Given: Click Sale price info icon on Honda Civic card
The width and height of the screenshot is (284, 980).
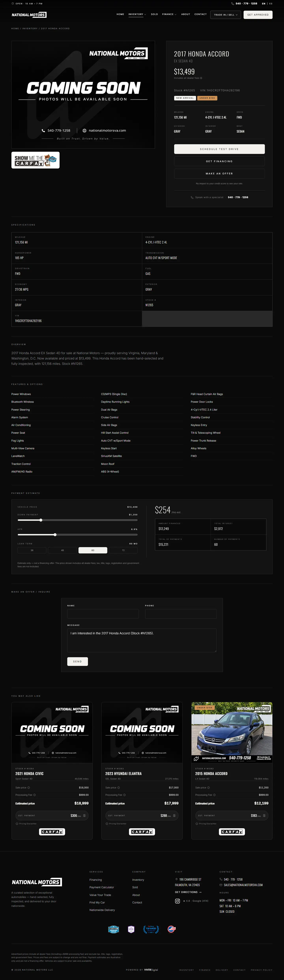Looking at the screenshot, I should pyautogui.click(x=29, y=787).
